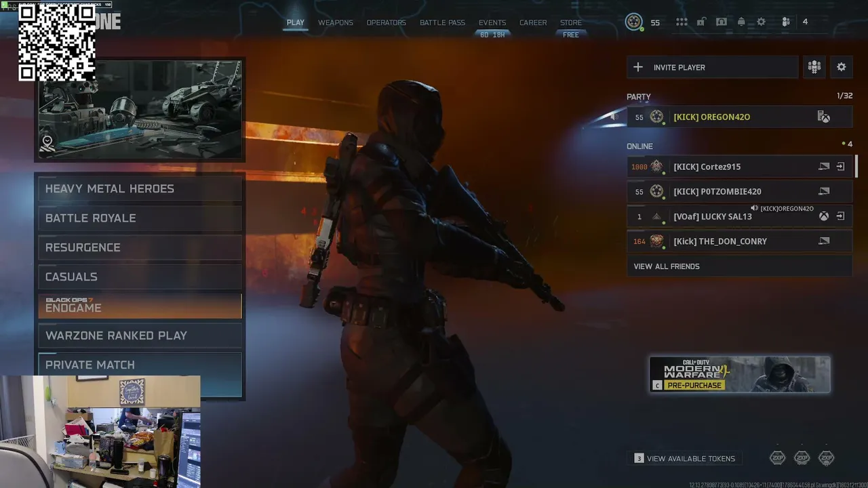Click the QR code overlay
Viewport: 868px width, 488px height.
[57, 42]
